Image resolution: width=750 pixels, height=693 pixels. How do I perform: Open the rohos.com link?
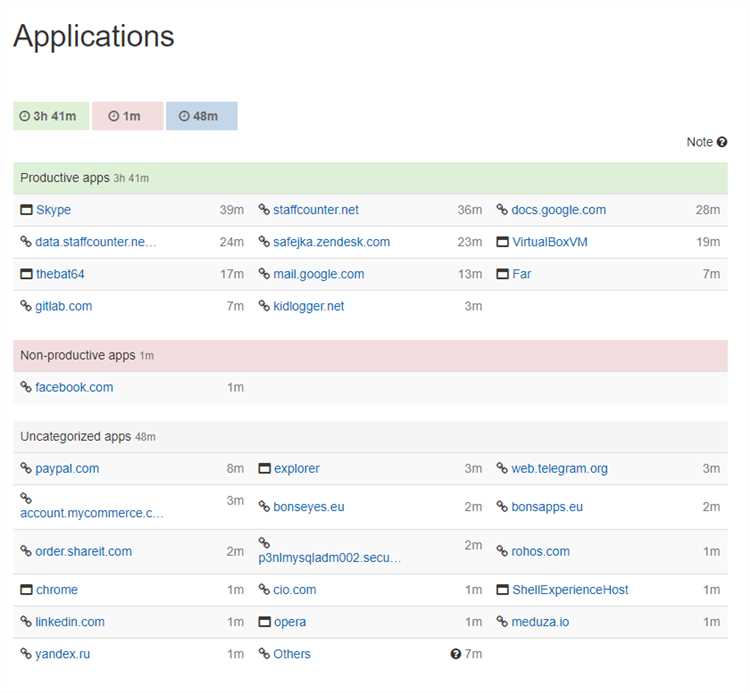click(x=540, y=551)
